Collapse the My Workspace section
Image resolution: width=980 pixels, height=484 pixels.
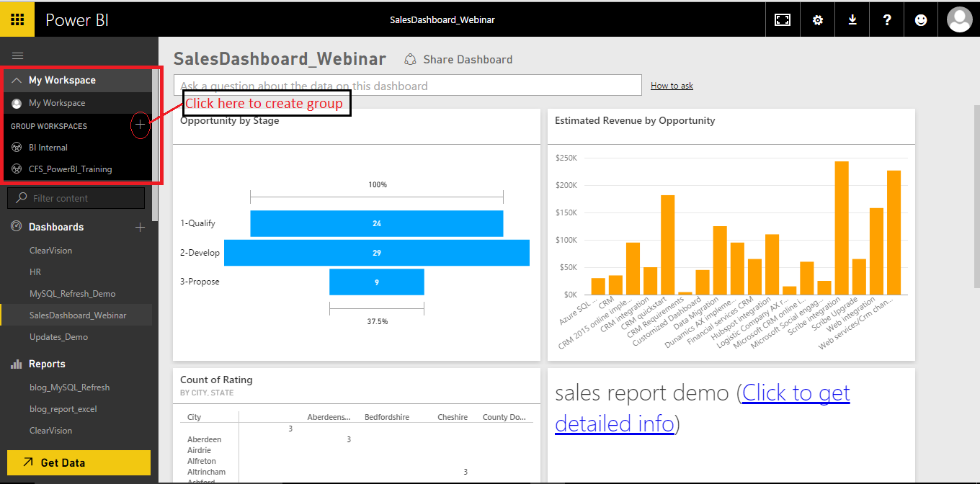(x=17, y=80)
